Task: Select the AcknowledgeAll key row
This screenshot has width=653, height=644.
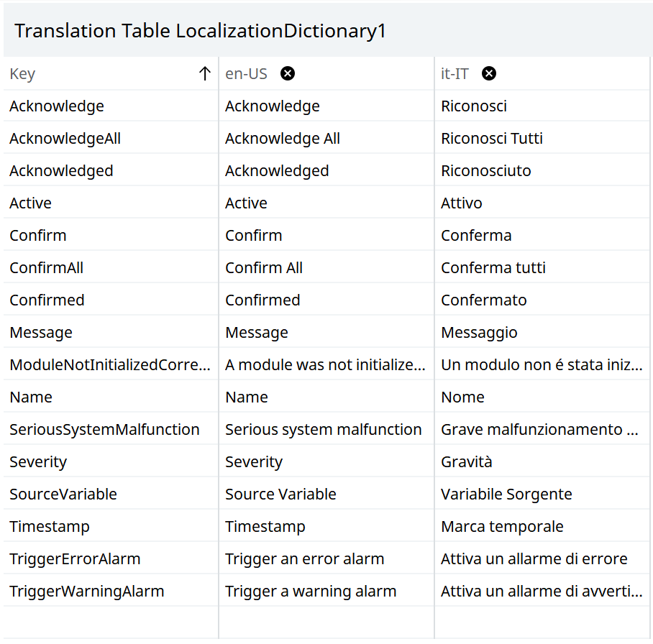Action: (63, 138)
